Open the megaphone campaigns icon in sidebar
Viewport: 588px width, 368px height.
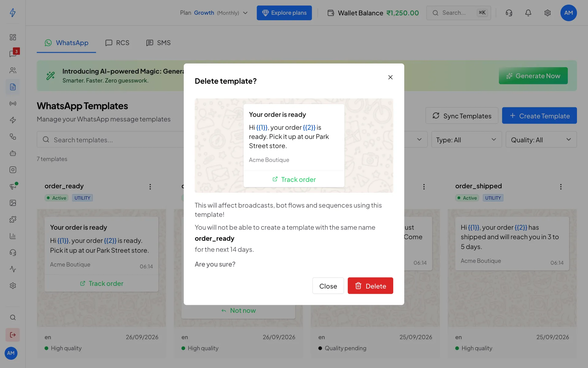pyautogui.click(x=13, y=186)
